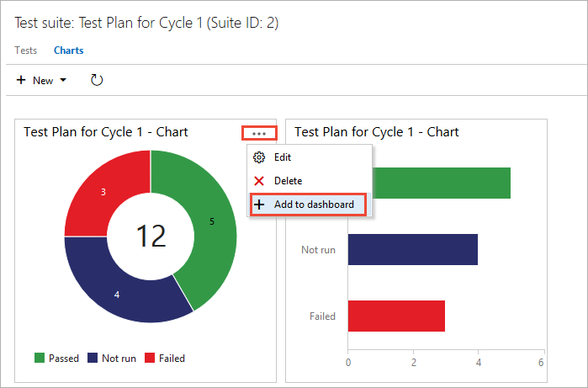Image resolution: width=588 pixels, height=388 pixels.
Task: Click the red Failed legend swatch
Action: [x=151, y=358]
